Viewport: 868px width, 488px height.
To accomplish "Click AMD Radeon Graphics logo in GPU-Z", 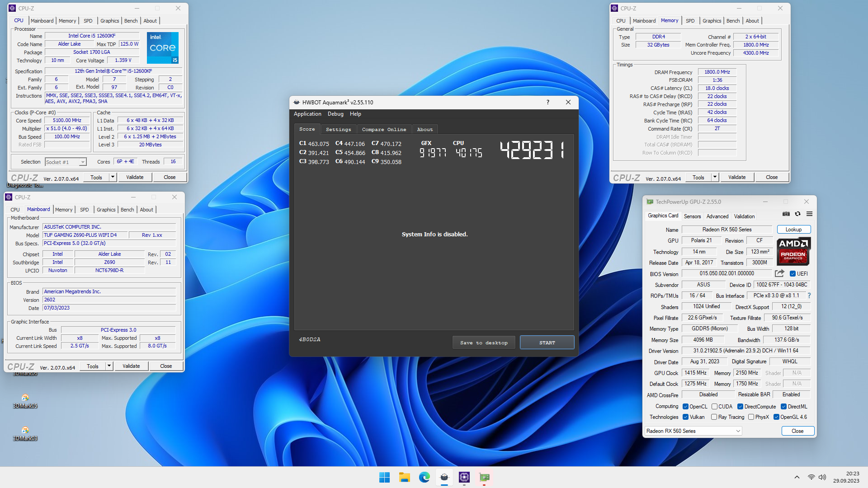I will click(793, 251).
